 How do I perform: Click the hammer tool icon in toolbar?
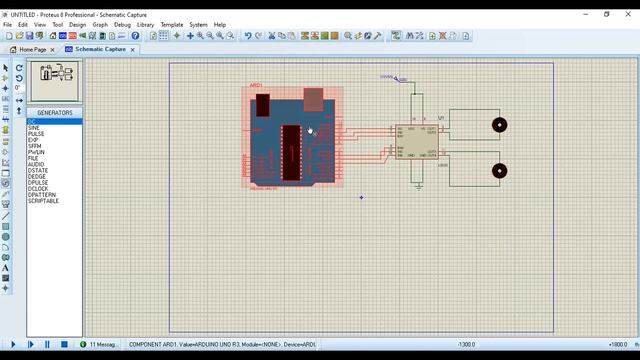click(378, 36)
